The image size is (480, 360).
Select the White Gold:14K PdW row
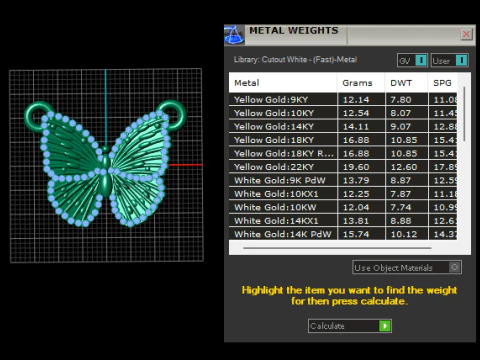click(343, 234)
